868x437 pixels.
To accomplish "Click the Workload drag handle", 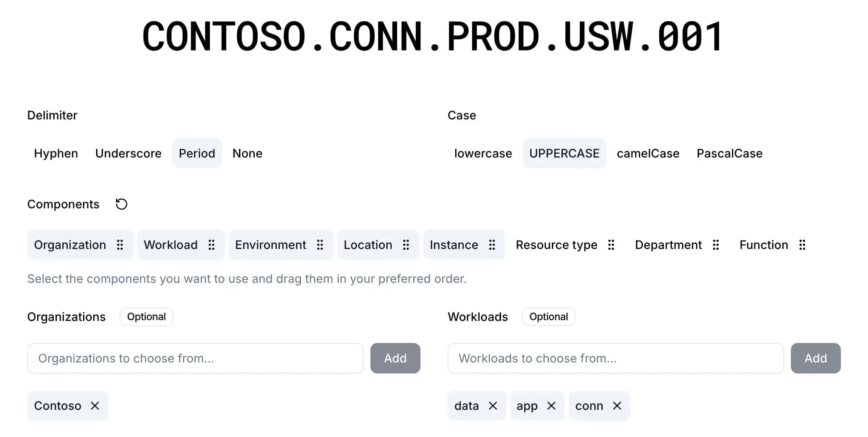I will (211, 245).
